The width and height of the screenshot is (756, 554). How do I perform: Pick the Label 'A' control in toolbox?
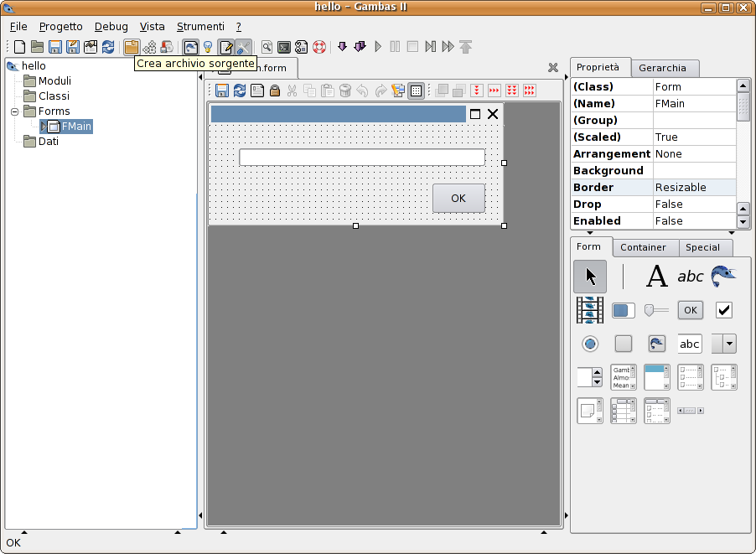656,277
